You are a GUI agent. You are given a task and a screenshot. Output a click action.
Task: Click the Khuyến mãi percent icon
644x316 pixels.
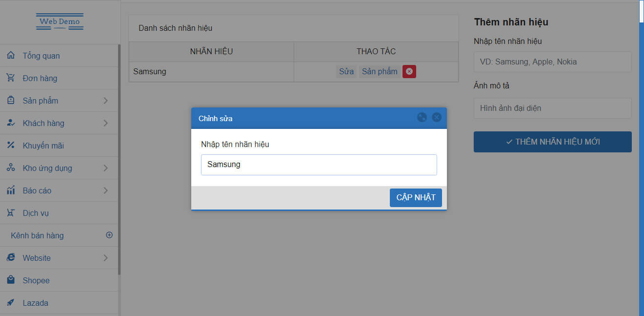click(x=11, y=146)
